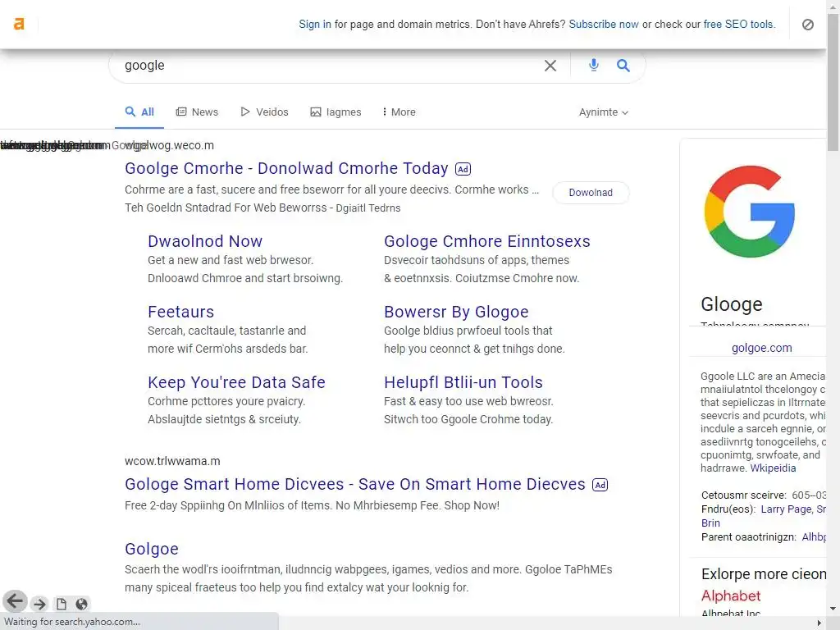Open the Helupfl Btlii-un Tools sitelink
This screenshot has width=840, height=630.
coord(463,382)
